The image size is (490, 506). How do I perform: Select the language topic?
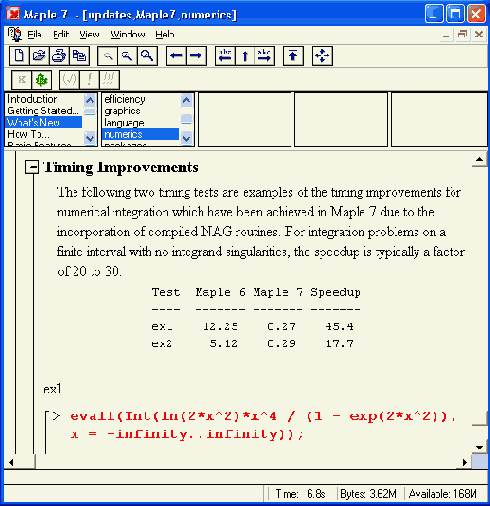(x=124, y=123)
